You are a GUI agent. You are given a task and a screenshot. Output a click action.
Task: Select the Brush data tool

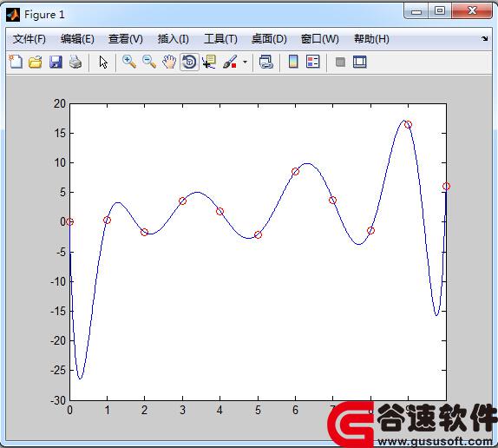pyautogui.click(x=230, y=62)
